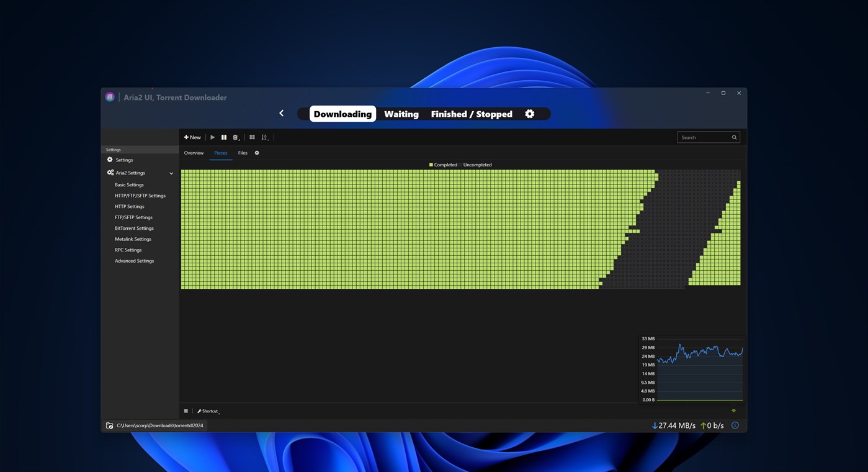Click the resume/play download icon
868x472 pixels.
pos(212,137)
